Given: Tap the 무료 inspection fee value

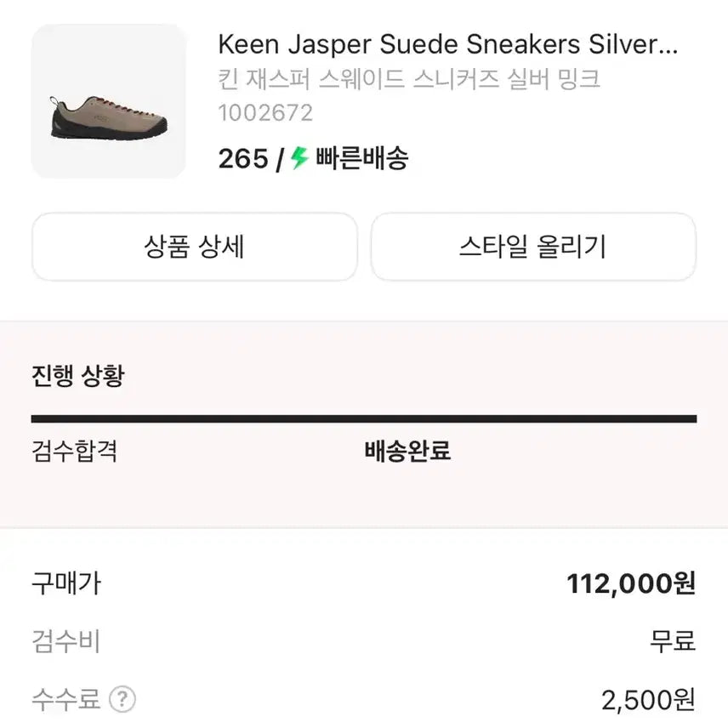Looking at the screenshot, I should 672,641.
